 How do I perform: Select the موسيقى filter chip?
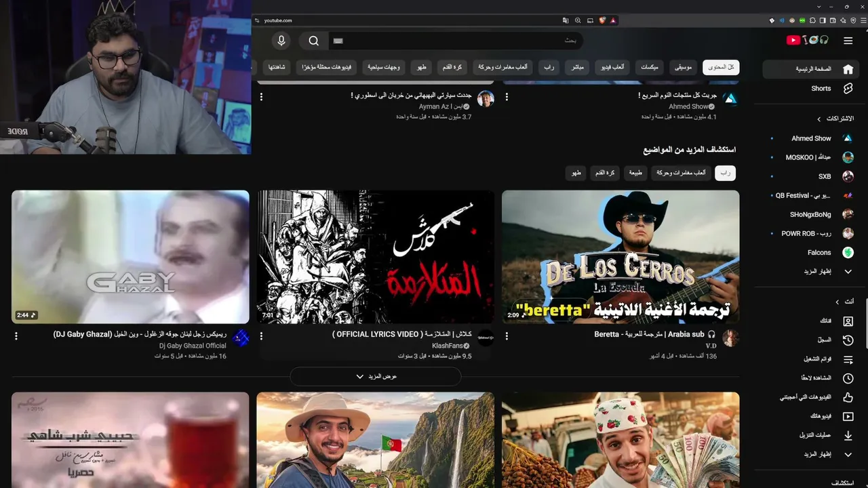click(x=684, y=67)
